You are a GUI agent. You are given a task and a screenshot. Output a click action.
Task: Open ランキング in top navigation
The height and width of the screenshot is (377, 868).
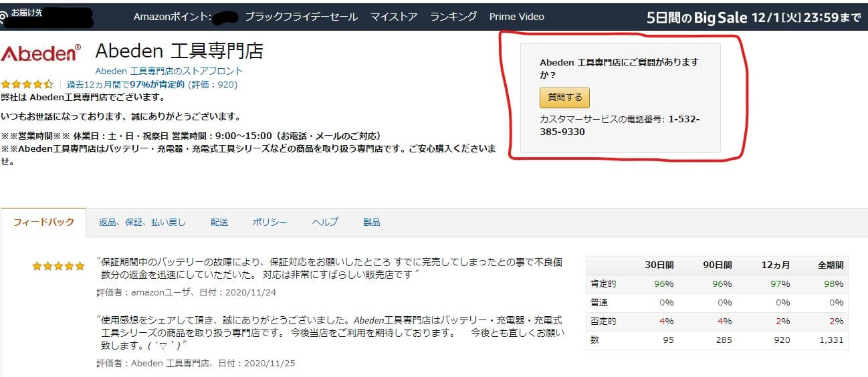click(453, 17)
